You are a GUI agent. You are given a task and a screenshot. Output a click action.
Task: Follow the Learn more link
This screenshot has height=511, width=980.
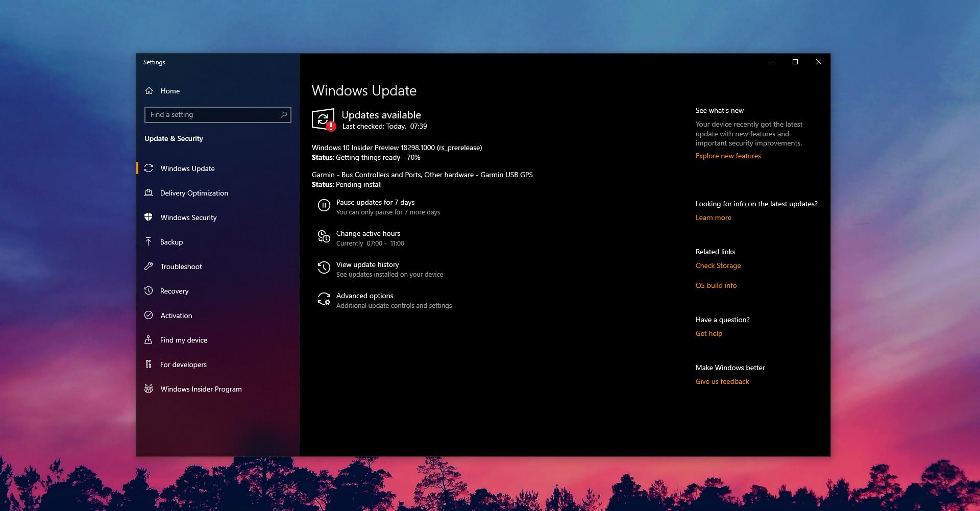(x=713, y=217)
